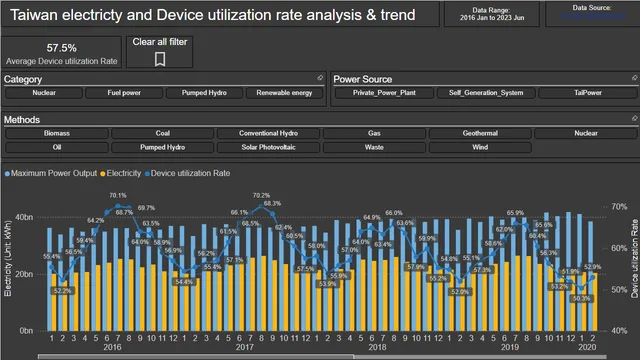
Task: Click the dashboard title text
Action: (x=213, y=15)
